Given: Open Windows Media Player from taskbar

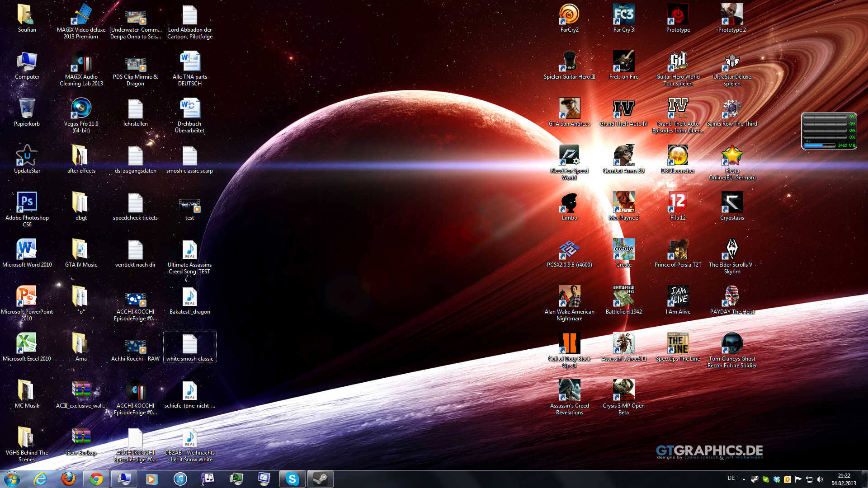Looking at the screenshot, I should [151, 479].
